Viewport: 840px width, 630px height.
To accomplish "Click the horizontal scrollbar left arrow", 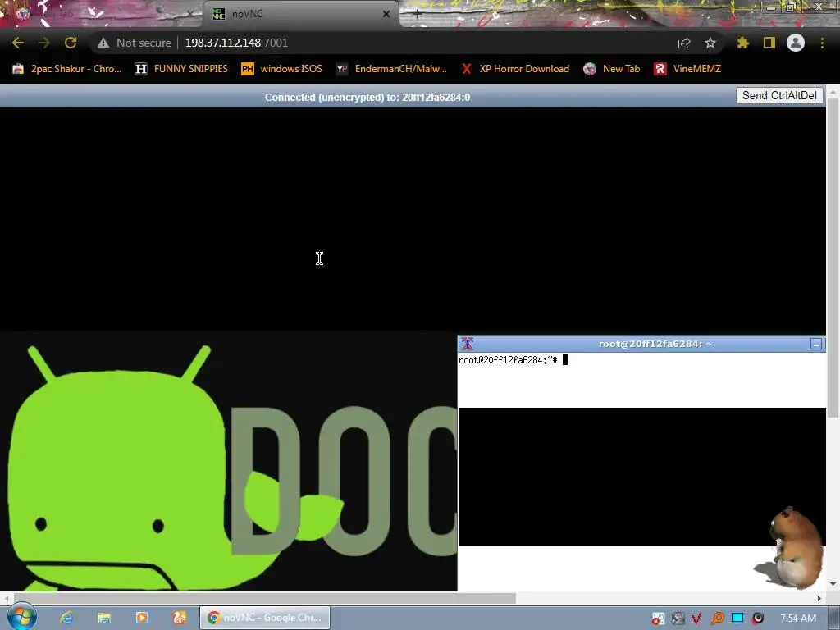I will click(6, 598).
